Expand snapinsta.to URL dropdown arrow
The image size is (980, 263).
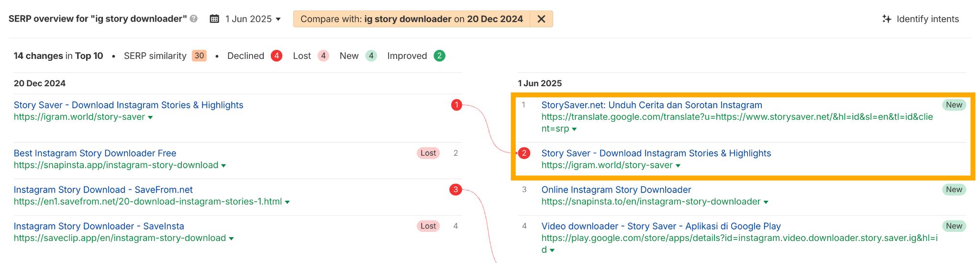[766, 202]
